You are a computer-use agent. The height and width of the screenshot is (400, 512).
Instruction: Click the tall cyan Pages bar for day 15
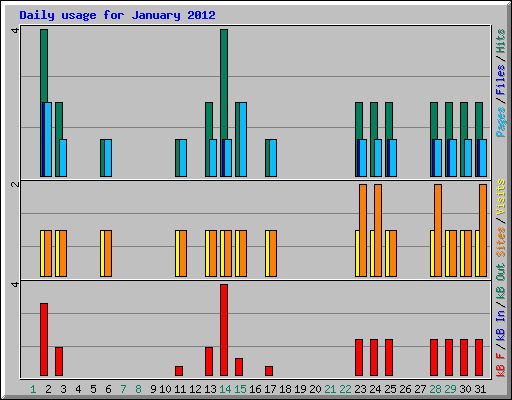tap(243, 139)
